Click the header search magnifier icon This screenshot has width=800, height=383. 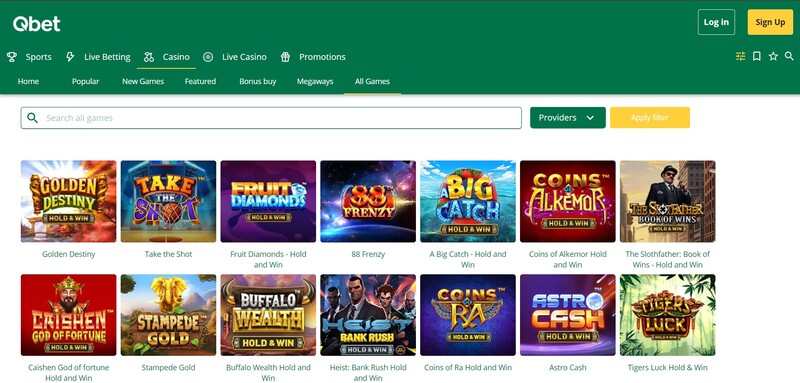(789, 56)
